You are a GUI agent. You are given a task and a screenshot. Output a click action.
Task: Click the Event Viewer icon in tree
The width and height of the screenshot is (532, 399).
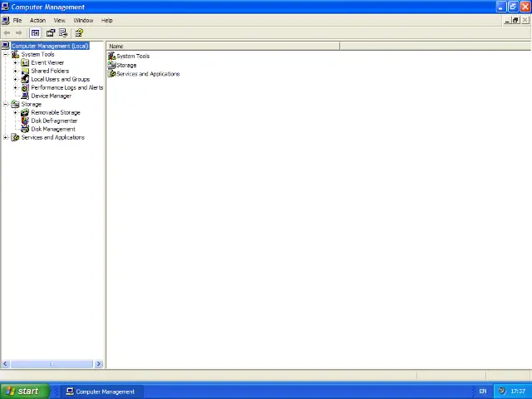click(25, 63)
